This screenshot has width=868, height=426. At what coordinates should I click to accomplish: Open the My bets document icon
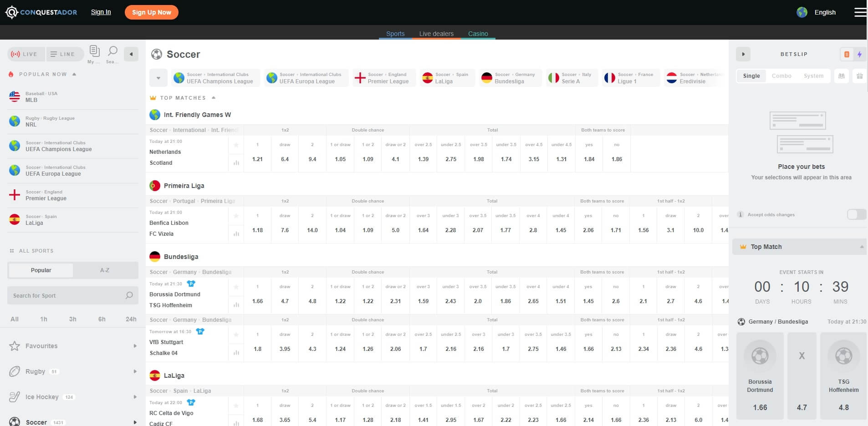(x=94, y=51)
